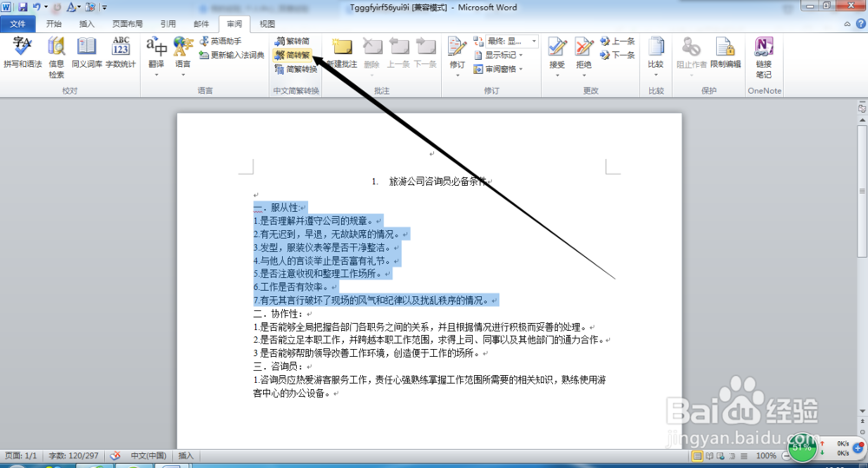Click the heading text 旅游公司咨询员必备条件
The image size is (868, 468).
[x=437, y=181]
